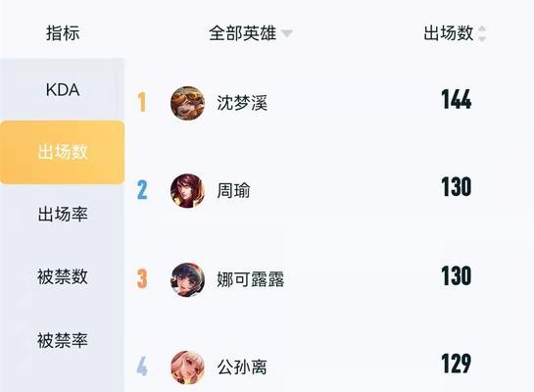
Task: Click rank number 1 badge
Action: 142,102
